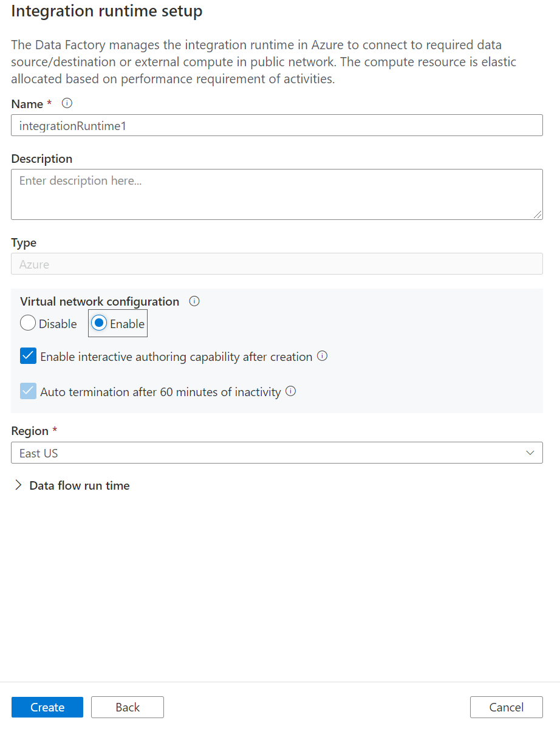Click the Data flow run time chevron
This screenshot has height=740, width=560.
coord(18,485)
